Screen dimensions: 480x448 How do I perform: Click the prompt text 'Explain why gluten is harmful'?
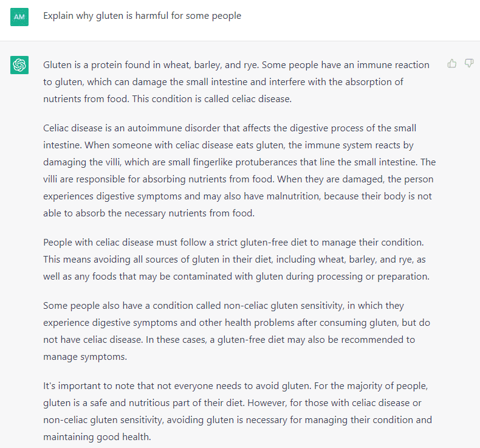142,16
